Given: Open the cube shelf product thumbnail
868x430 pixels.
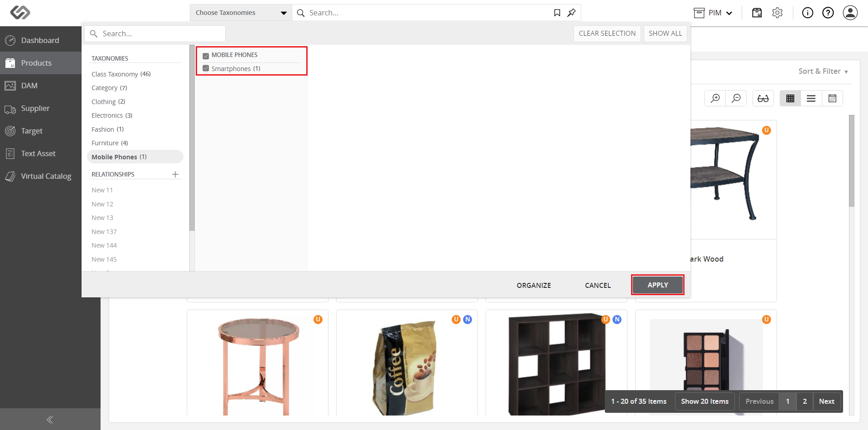Looking at the screenshot, I should (556, 364).
